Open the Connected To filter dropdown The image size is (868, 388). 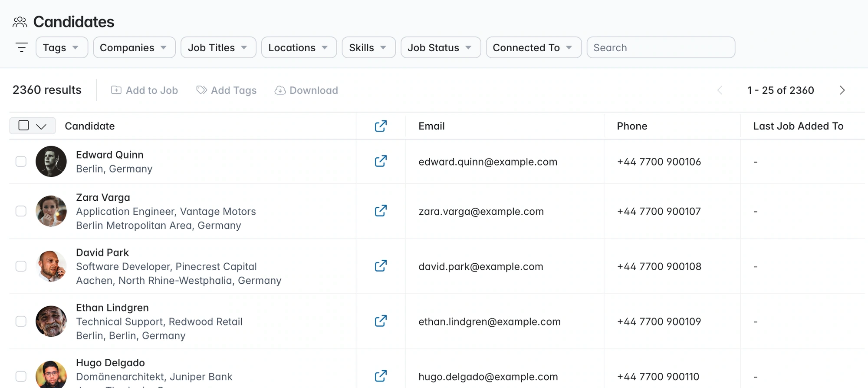tap(534, 47)
